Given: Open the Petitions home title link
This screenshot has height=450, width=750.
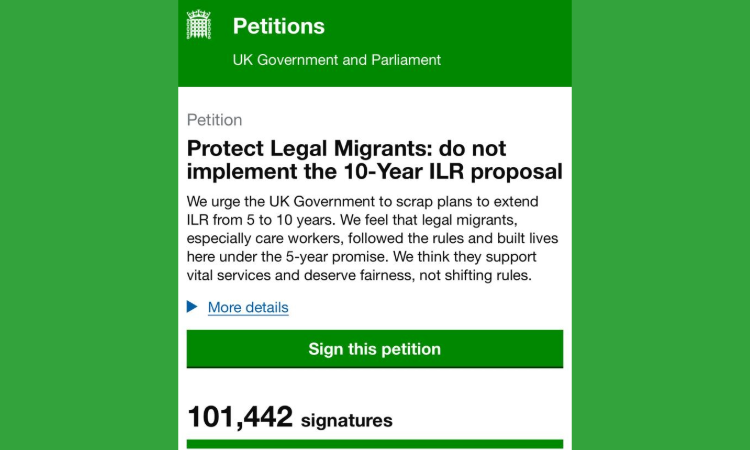Looking at the screenshot, I should point(278,26).
